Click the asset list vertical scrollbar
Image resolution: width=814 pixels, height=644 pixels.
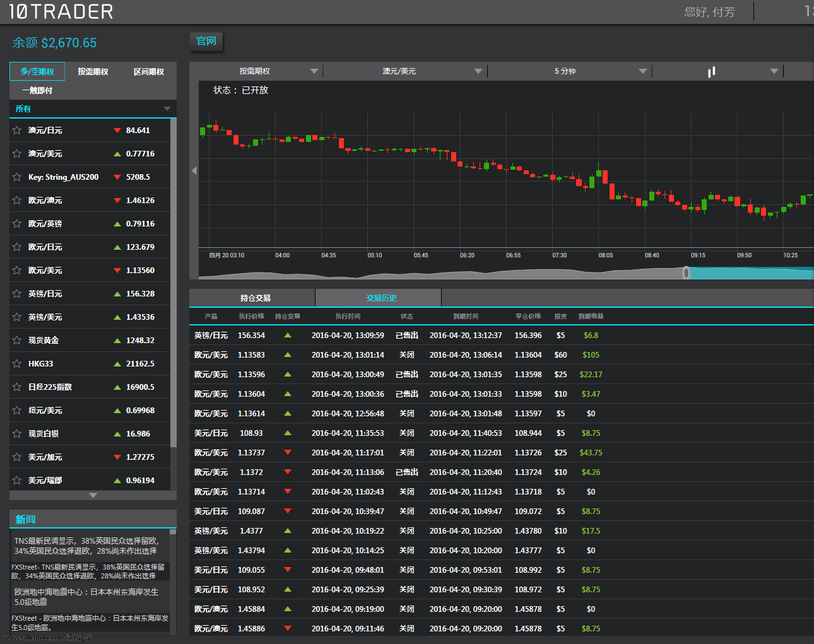(x=174, y=283)
